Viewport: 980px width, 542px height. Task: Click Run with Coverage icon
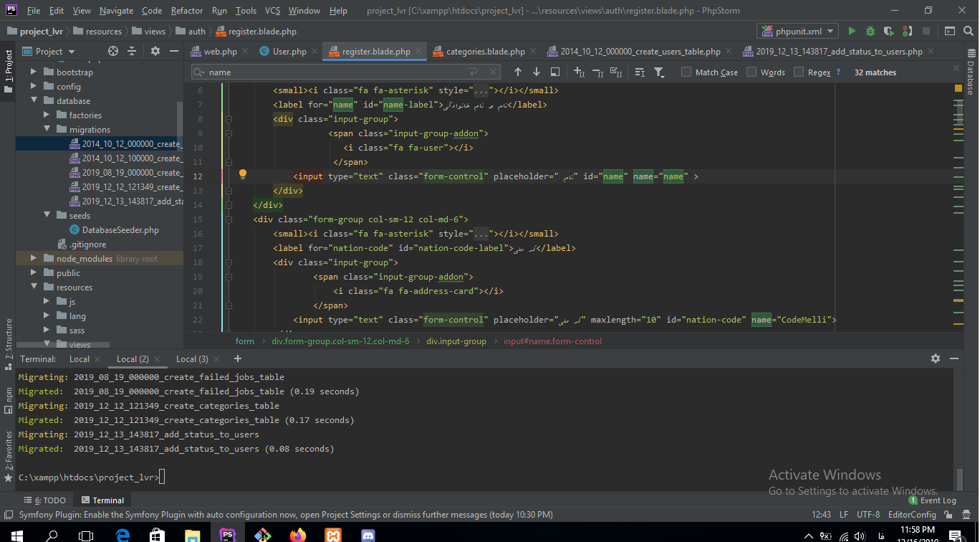tap(889, 32)
